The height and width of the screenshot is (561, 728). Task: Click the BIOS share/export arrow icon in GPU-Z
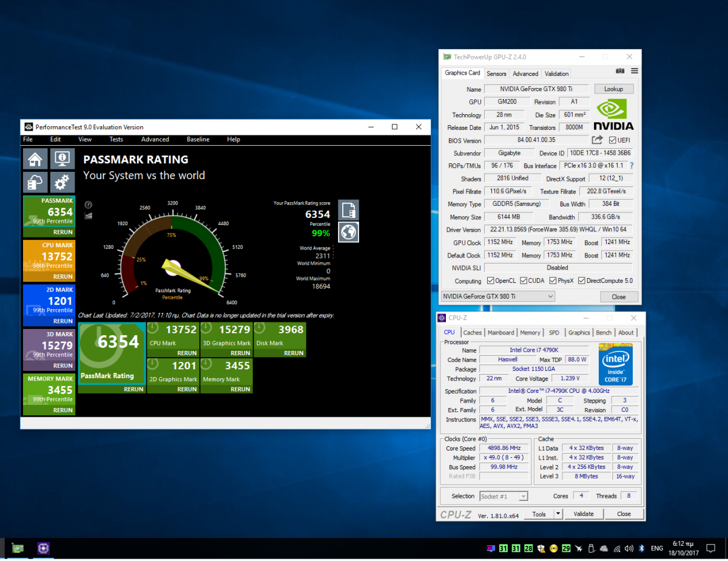597,140
